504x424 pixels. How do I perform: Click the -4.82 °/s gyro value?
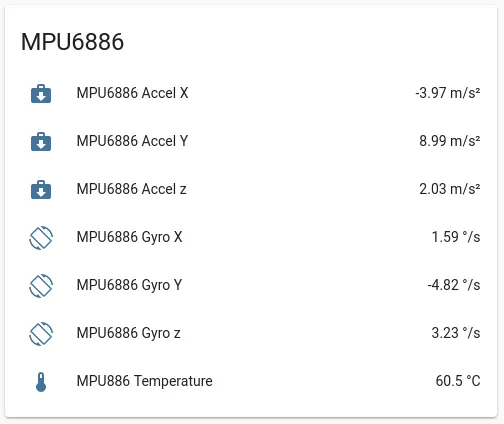click(454, 285)
